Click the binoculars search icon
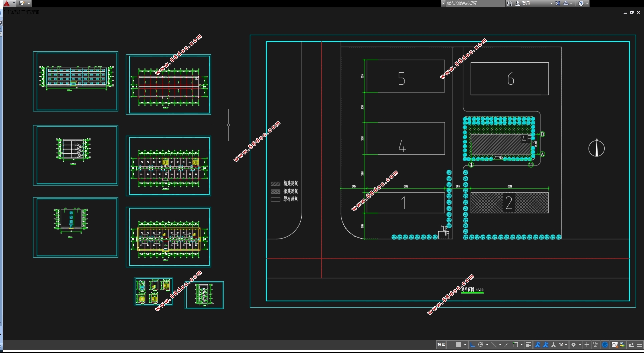This screenshot has height=353, width=644. [x=509, y=3]
